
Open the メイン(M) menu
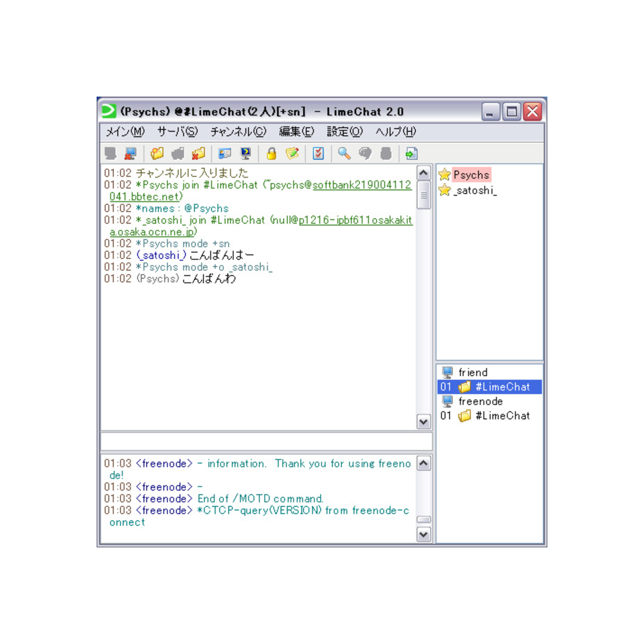click(125, 132)
